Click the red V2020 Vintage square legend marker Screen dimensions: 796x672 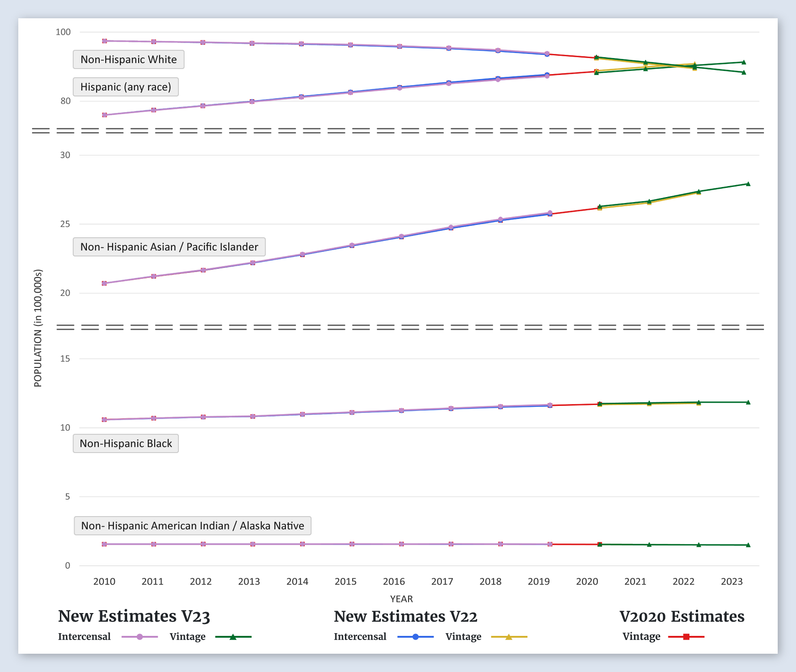click(686, 637)
